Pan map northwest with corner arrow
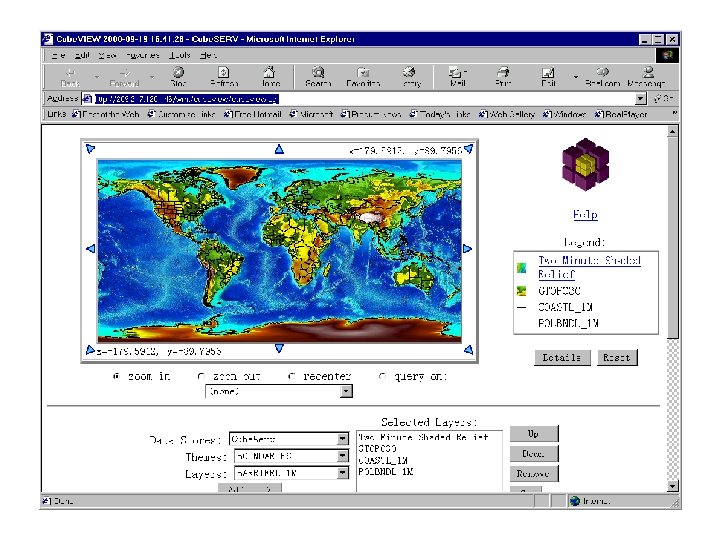 click(90, 148)
